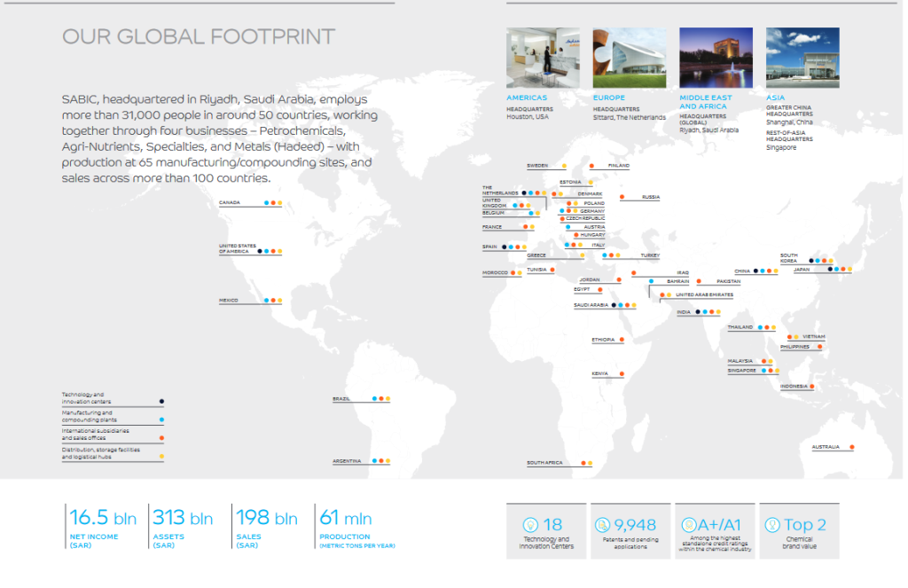Click the Houston, USA headquarters text
The width and height of the screenshot is (908, 588).
527,117
